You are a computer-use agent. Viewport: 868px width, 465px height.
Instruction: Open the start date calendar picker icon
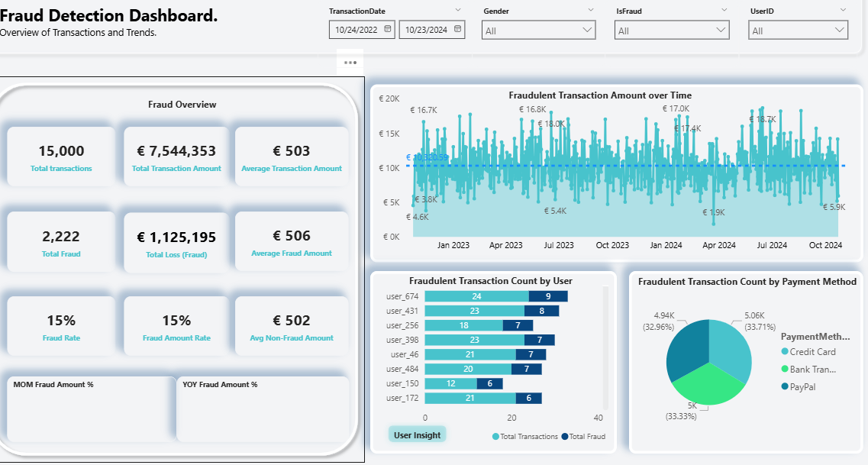[388, 29]
